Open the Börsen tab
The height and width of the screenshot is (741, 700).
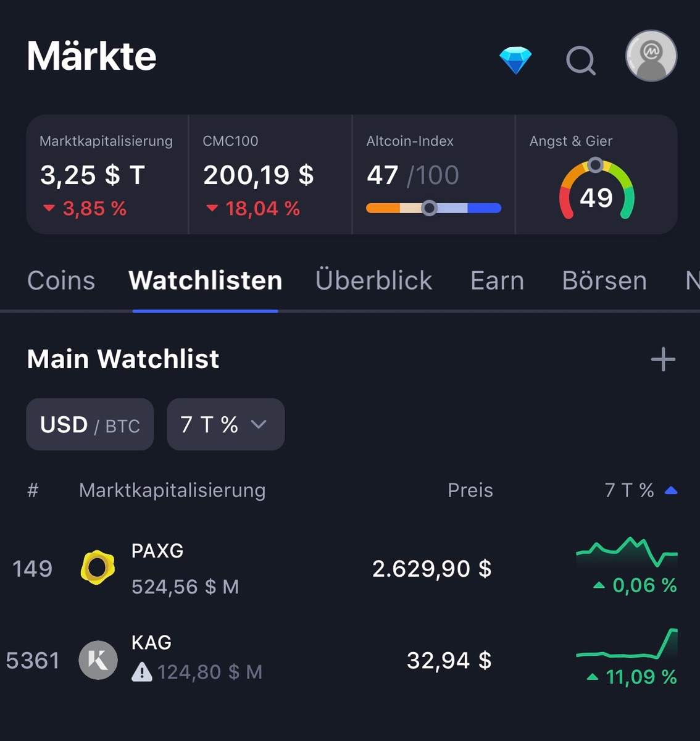(x=604, y=281)
